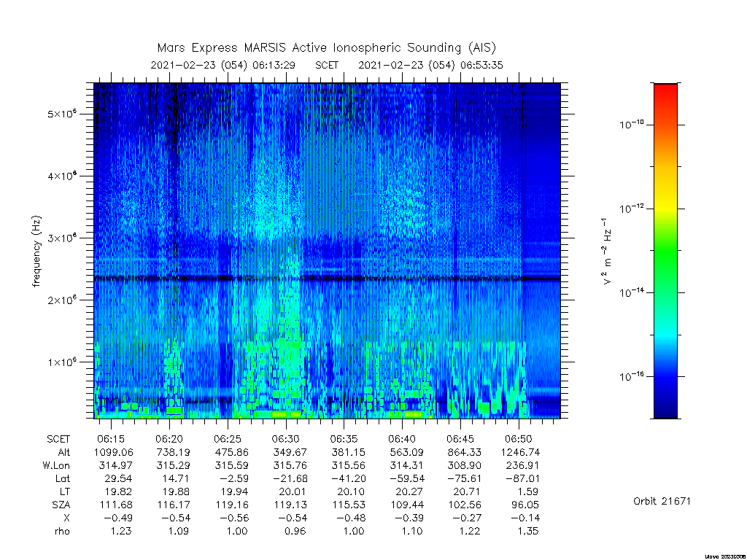Screen dimensions: 747x560
Task: Click the local time value 20.01
Action: coord(293,491)
